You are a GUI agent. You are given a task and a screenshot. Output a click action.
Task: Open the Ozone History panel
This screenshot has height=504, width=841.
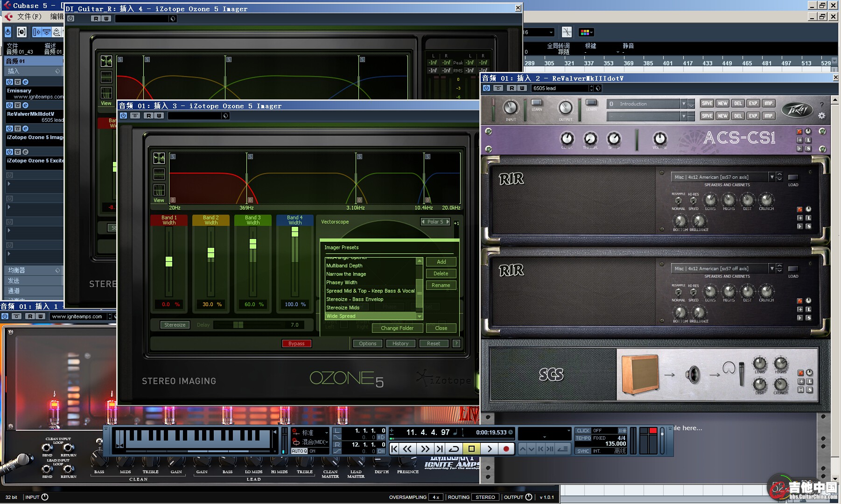click(400, 343)
